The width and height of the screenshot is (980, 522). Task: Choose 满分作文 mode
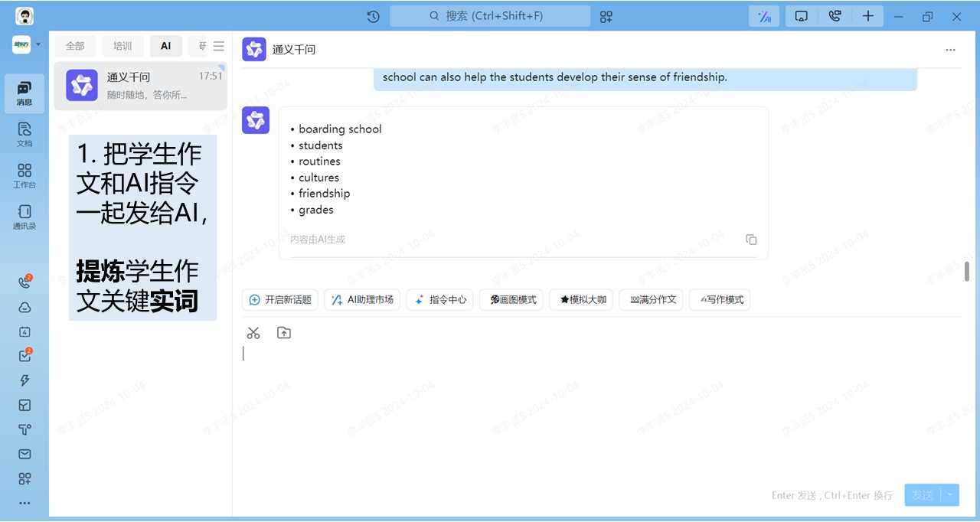tap(651, 300)
